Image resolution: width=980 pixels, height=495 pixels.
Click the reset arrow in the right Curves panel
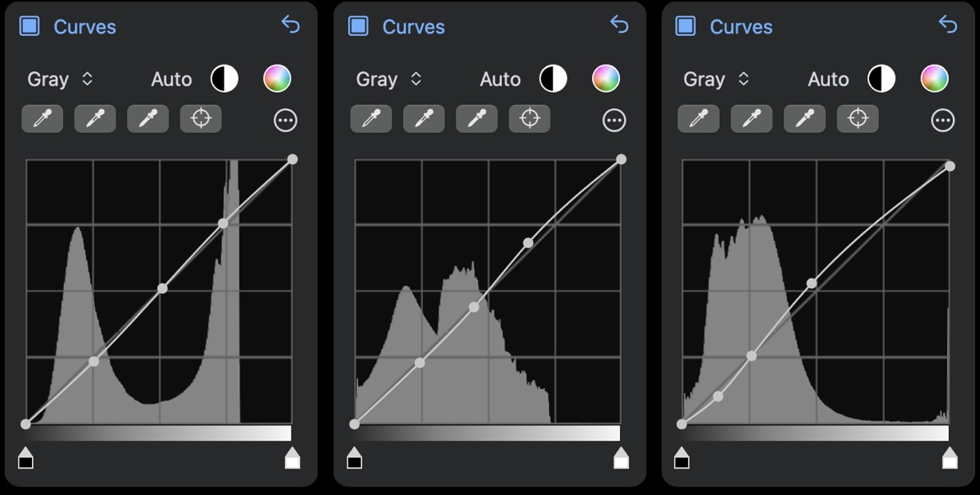(947, 26)
